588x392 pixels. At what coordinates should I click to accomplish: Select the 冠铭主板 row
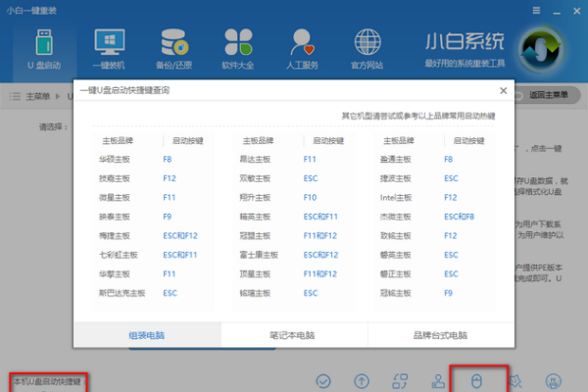[434, 293]
